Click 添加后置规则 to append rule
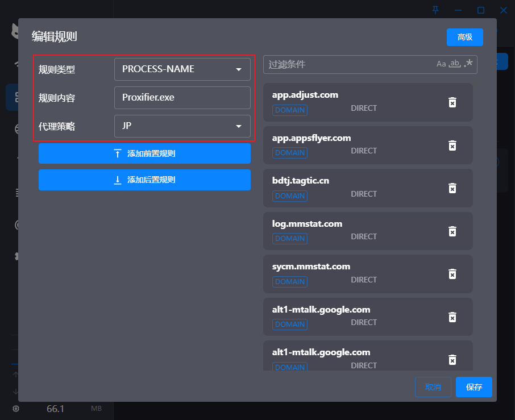Viewport: 515px width, 420px height. pos(144,180)
